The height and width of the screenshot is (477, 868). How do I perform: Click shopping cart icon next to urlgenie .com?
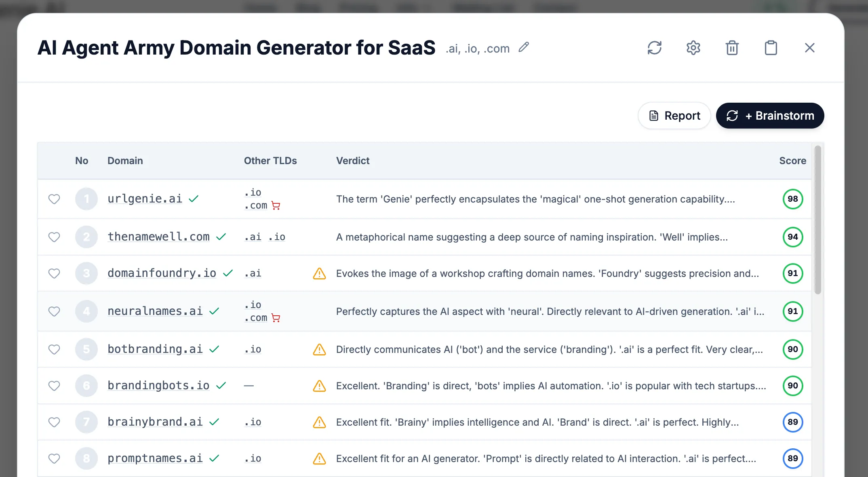(x=276, y=206)
